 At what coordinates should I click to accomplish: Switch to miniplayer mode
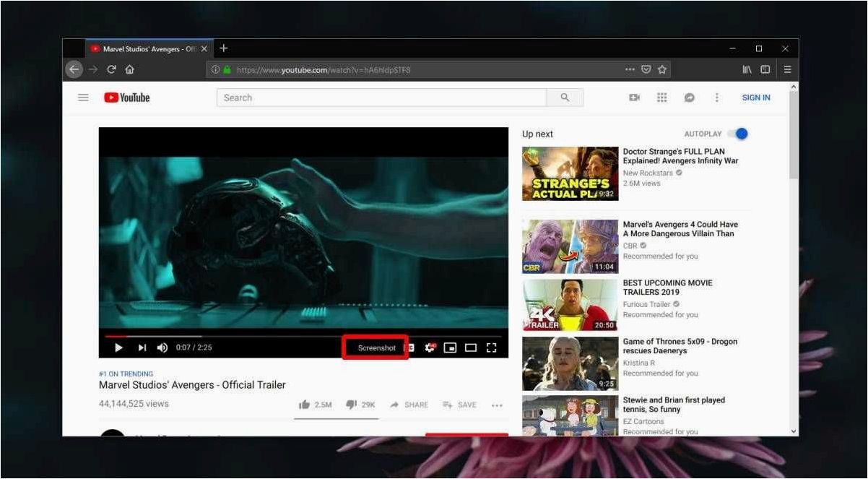click(x=450, y=348)
